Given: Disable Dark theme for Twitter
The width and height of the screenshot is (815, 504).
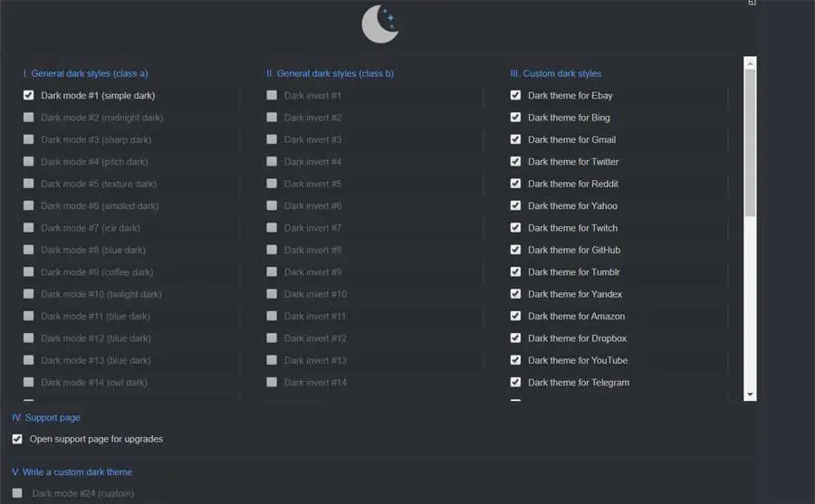Looking at the screenshot, I should [x=515, y=161].
